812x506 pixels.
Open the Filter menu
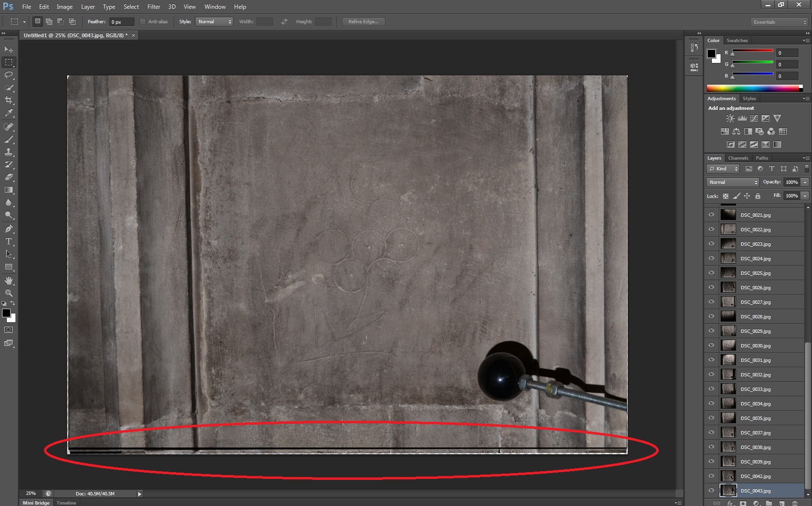[153, 7]
